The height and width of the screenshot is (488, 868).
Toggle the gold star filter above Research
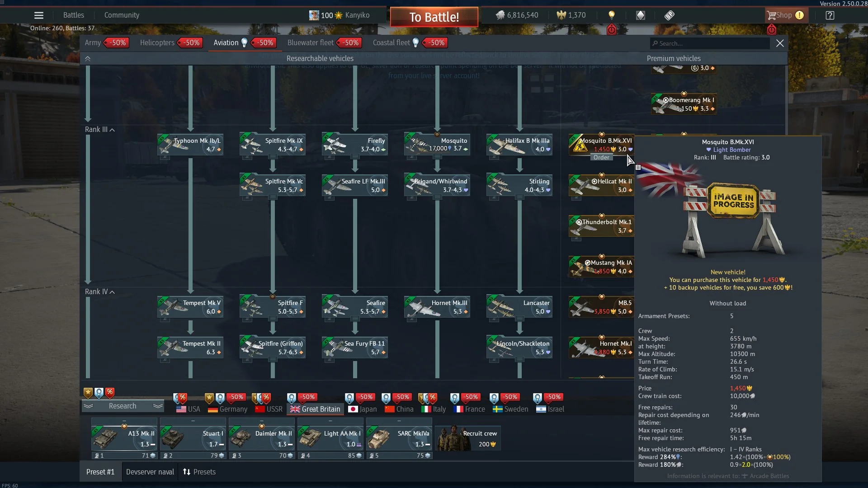pyautogui.click(x=88, y=393)
